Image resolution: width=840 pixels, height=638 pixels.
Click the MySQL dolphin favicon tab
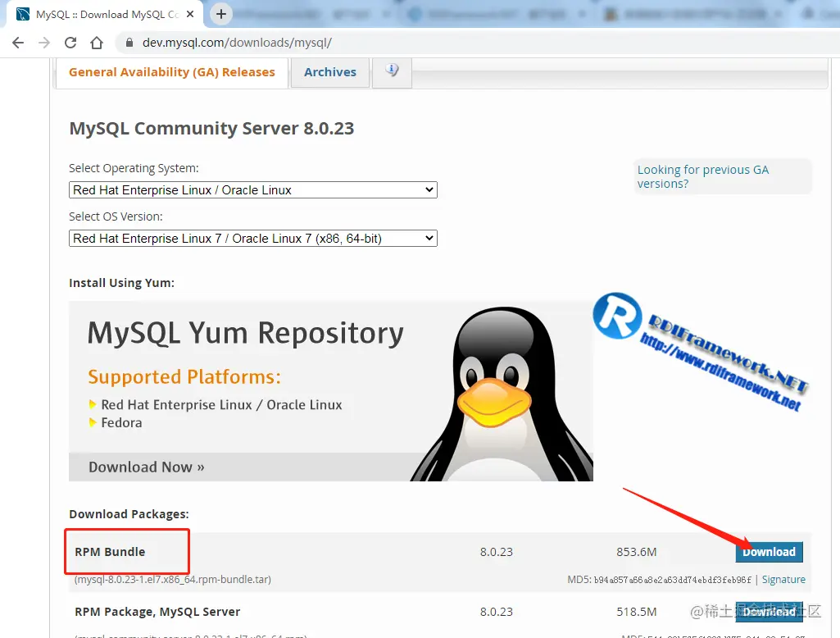[x=23, y=15]
